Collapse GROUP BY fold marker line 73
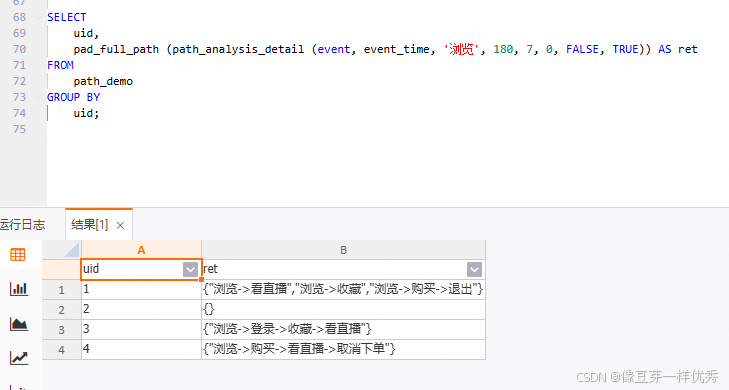This screenshot has height=390, width=729. point(39,97)
